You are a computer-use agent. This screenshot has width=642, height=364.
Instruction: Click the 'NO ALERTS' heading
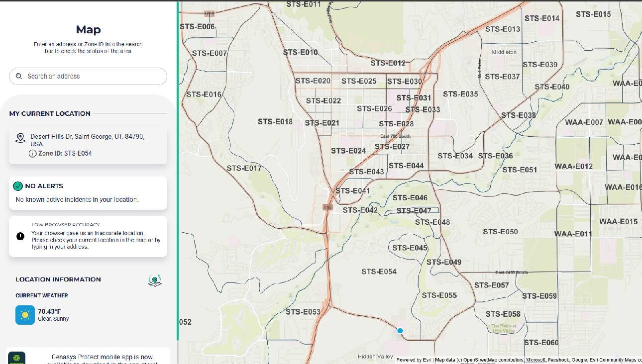point(44,186)
